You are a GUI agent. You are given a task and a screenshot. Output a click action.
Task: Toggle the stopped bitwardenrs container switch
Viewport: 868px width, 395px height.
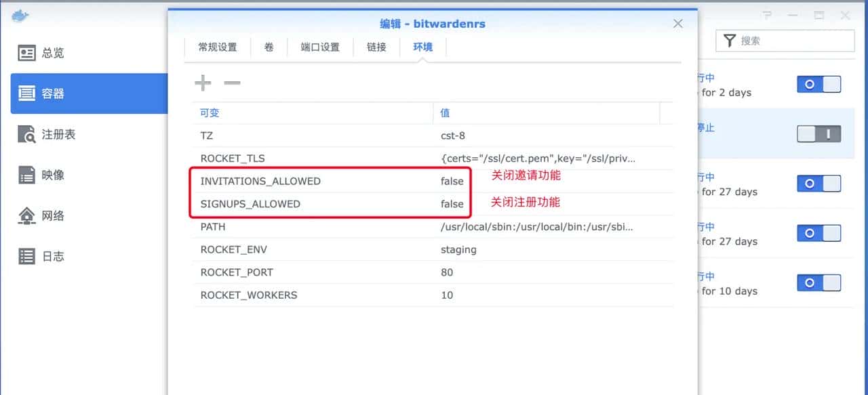[818, 134]
